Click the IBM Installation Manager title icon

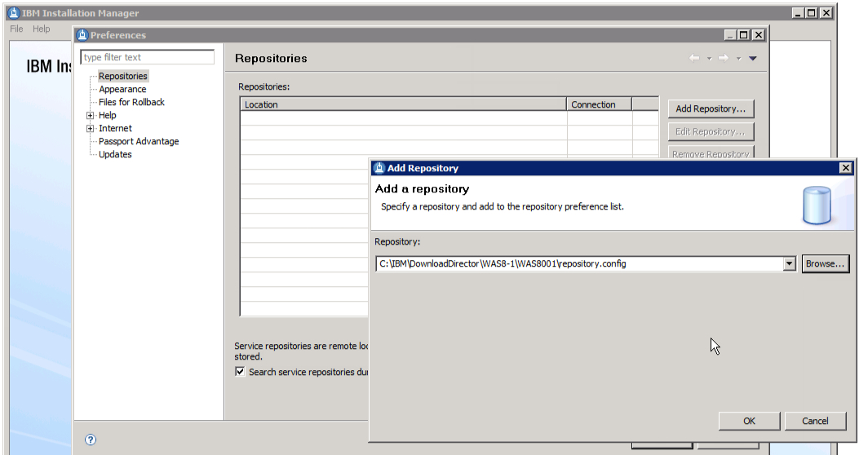coord(15,13)
